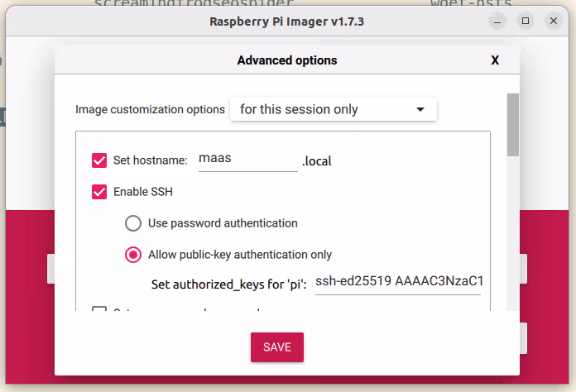Viewport: 576px width, 392px height.
Task: Select Use password authentication radio button
Action: [132, 223]
